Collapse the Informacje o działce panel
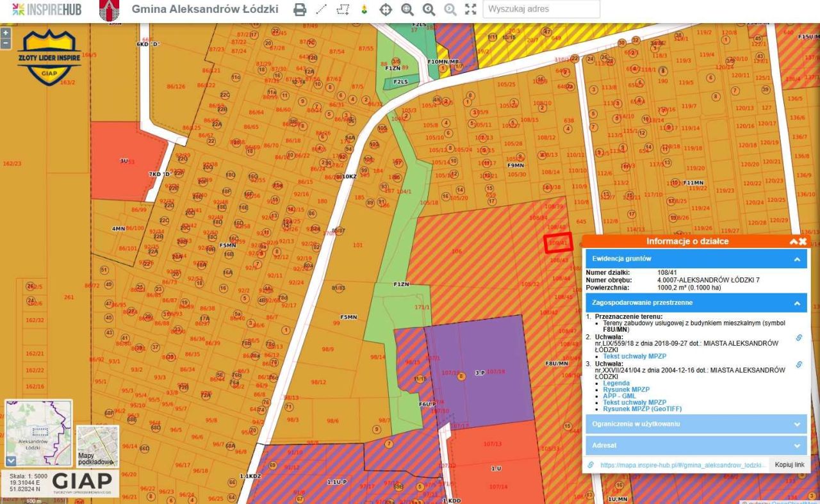 tap(793, 241)
